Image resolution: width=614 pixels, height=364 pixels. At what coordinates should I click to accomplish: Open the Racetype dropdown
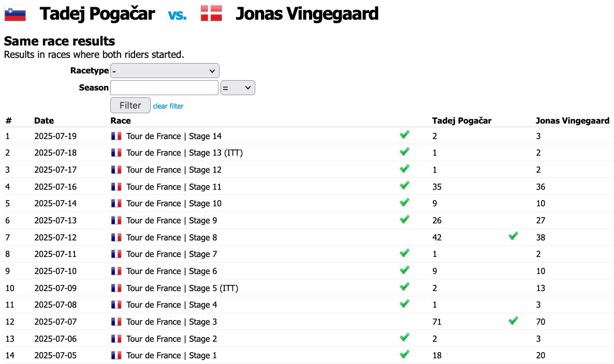point(165,71)
